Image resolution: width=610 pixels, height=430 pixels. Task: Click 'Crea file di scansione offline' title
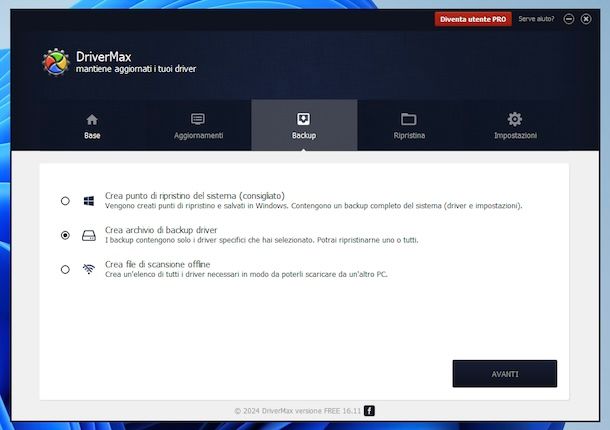click(x=157, y=264)
